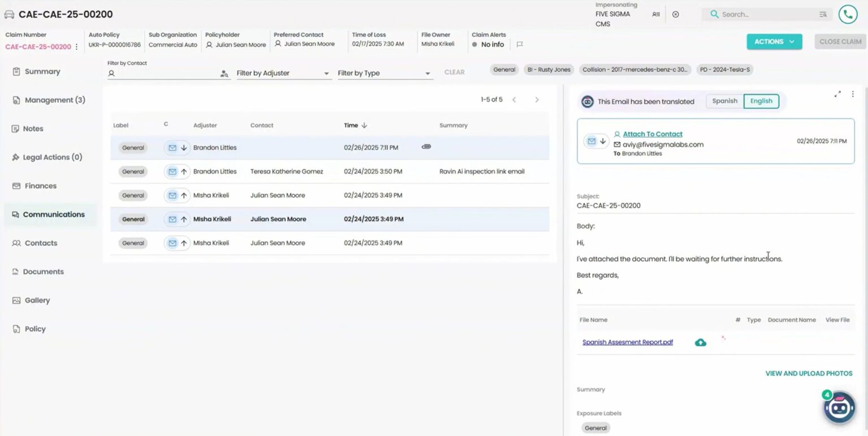868x436 pixels.
Task: Open the Communications tab
Action: pos(53,214)
